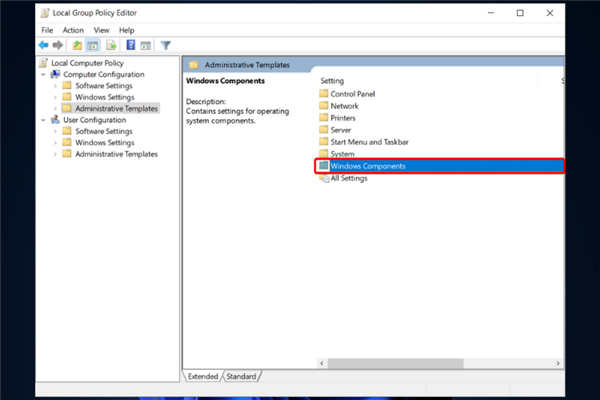
Task: Maximize the Local Group Policy Editor window
Action: (x=520, y=13)
